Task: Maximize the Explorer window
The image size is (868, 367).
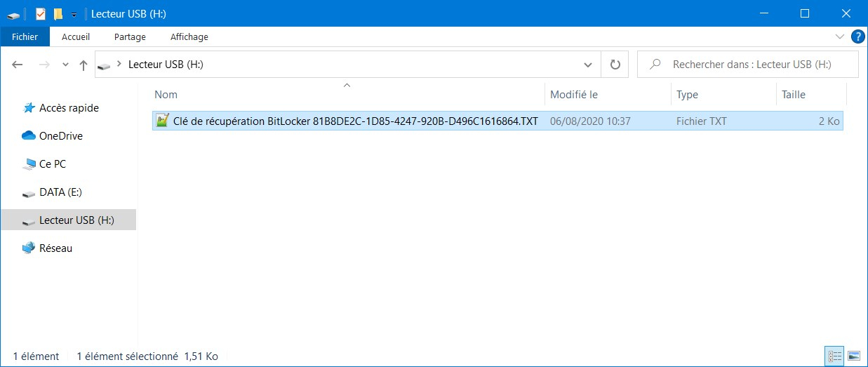Action: click(805, 13)
